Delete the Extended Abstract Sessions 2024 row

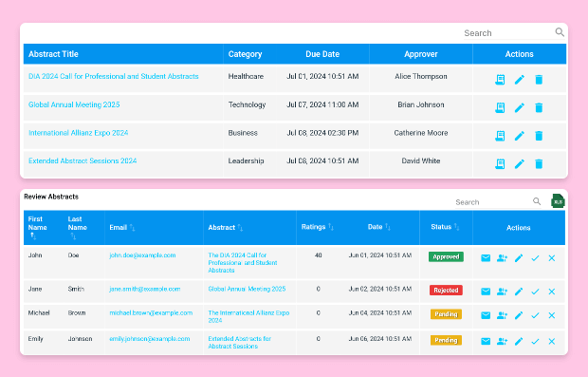coord(539,163)
